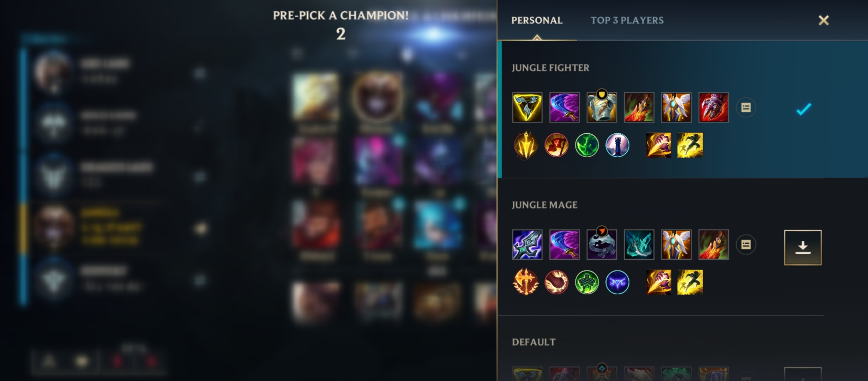The image size is (868, 381).
Task: Click the blue spear item in Jungle Mage
Action: (x=527, y=245)
